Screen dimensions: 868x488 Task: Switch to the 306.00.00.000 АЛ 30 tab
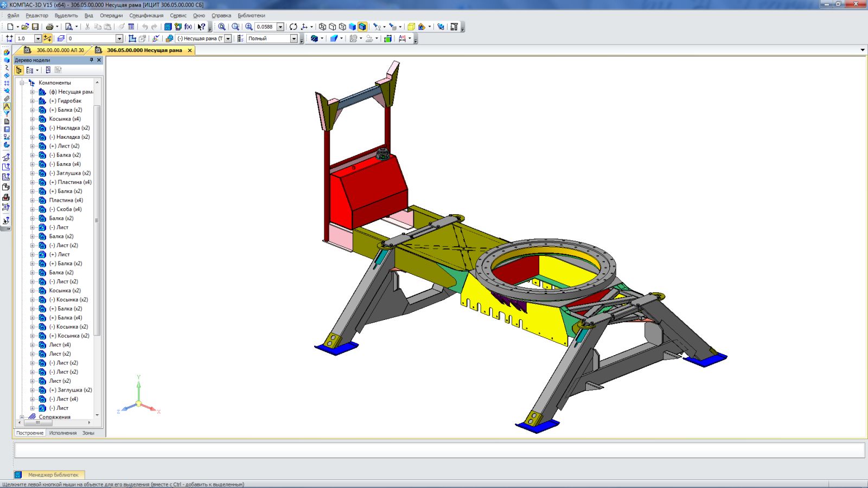point(60,50)
